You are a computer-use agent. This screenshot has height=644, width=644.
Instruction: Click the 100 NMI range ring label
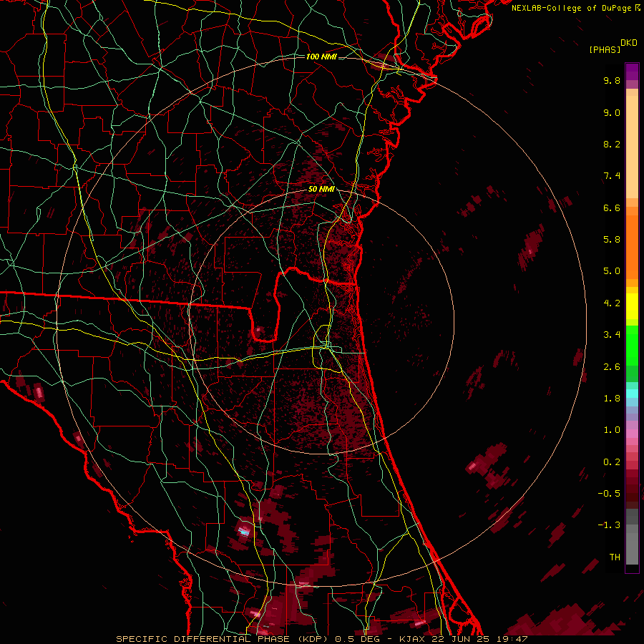[321, 57]
